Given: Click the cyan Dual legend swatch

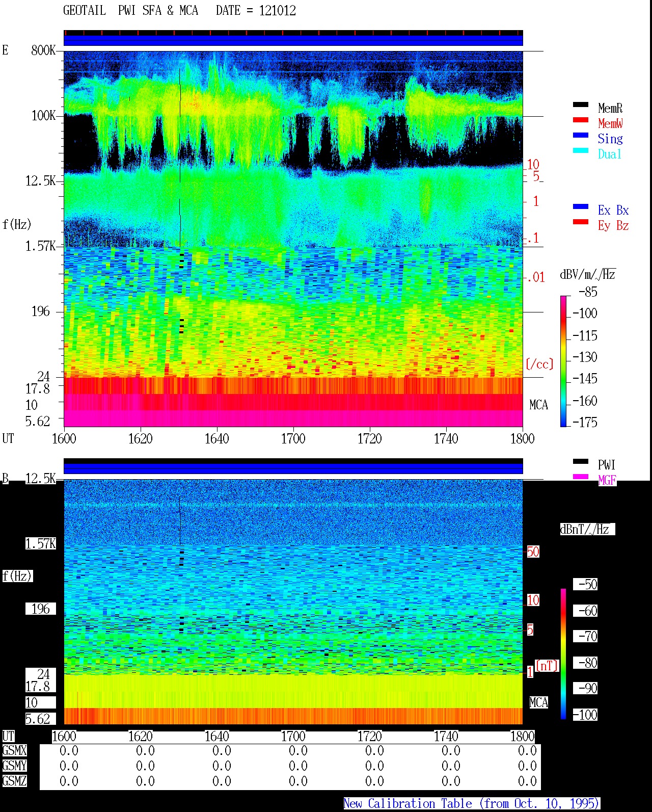Looking at the screenshot, I should 581,150.
